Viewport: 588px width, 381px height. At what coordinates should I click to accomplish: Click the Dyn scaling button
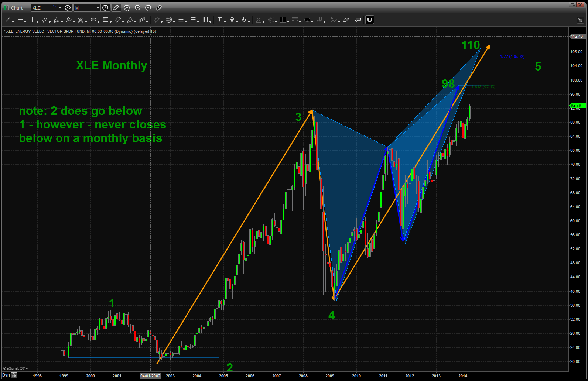[x=6, y=375]
